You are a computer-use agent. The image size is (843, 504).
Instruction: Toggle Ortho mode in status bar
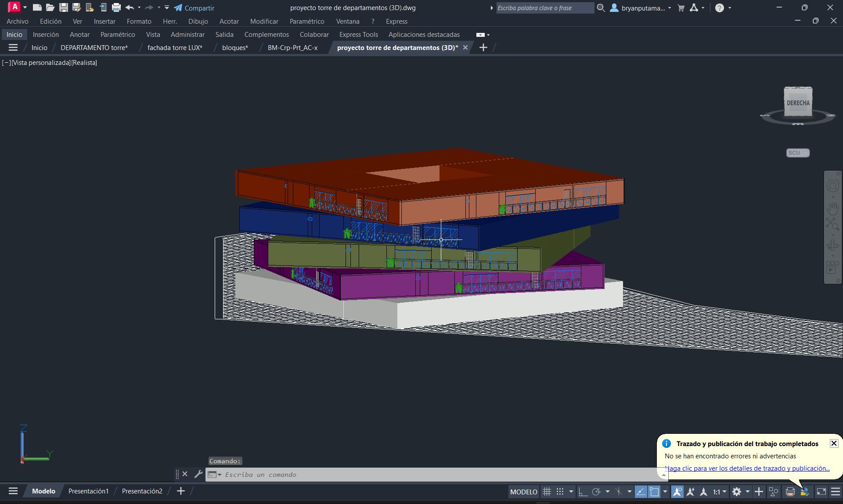(x=583, y=492)
